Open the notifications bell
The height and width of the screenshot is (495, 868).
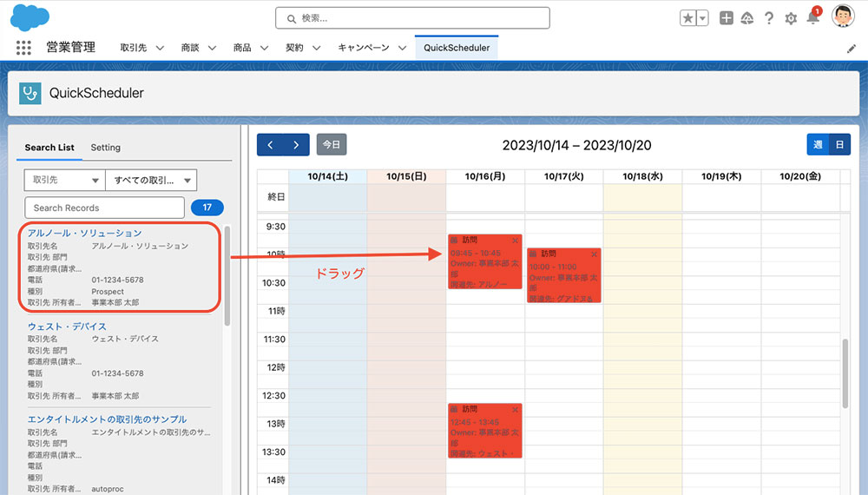click(812, 18)
